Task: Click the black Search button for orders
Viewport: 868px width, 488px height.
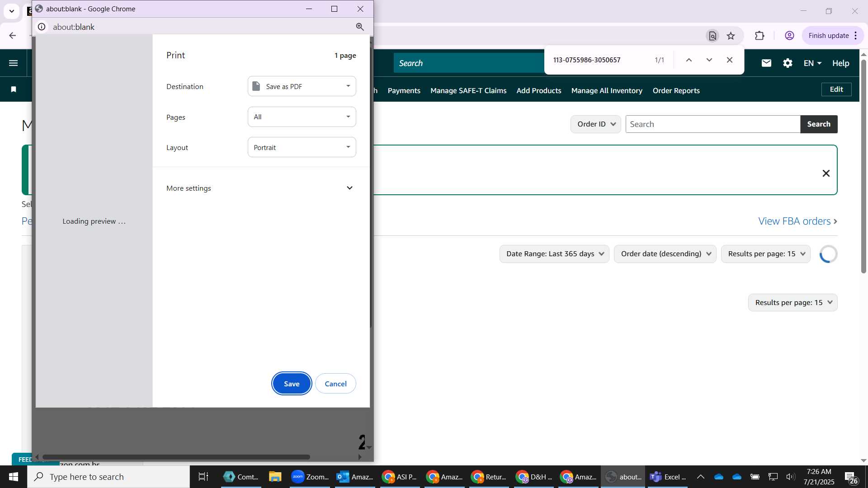Action: 819,124
